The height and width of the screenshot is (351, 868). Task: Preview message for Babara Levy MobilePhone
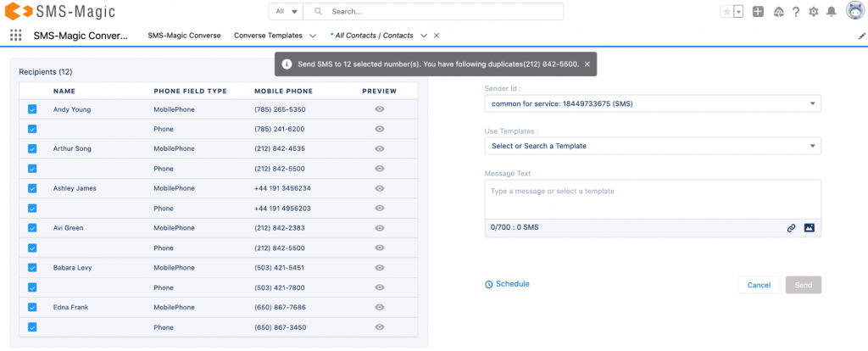(x=379, y=268)
